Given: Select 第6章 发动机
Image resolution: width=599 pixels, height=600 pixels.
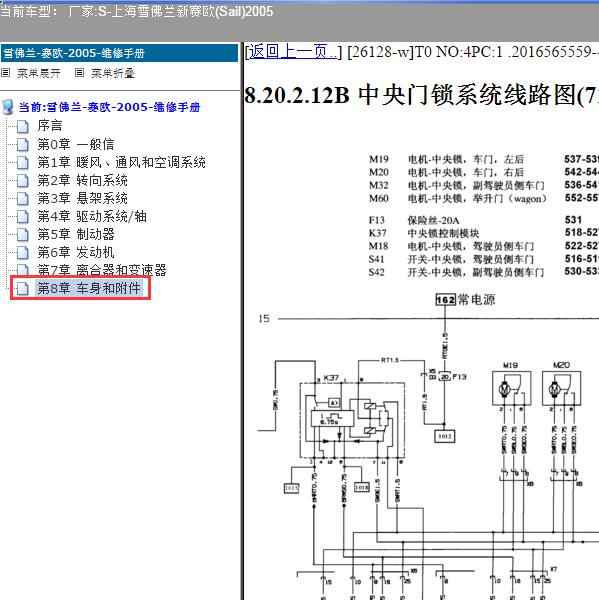Looking at the screenshot, I should pyautogui.click(x=76, y=252).
